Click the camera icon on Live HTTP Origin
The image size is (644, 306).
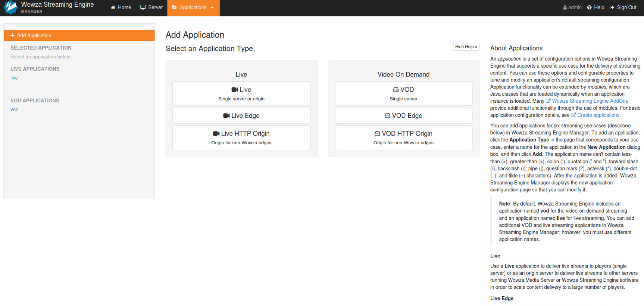pos(216,133)
